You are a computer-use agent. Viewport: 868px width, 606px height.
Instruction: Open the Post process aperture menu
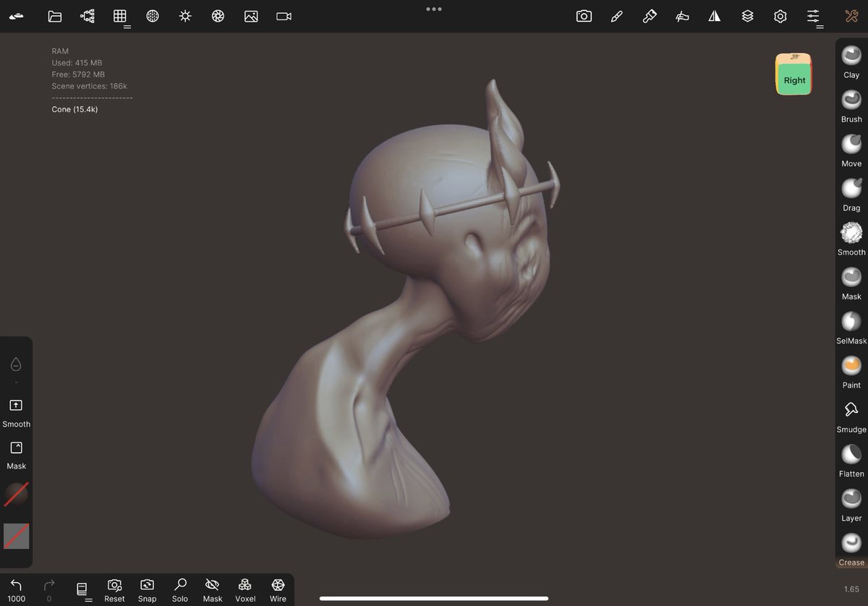coord(218,16)
